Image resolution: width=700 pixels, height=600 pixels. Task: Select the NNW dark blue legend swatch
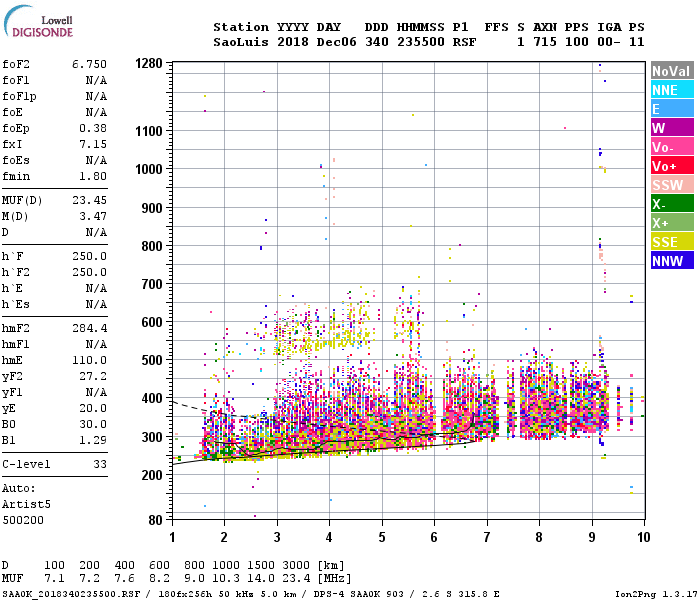pyautogui.click(x=672, y=260)
